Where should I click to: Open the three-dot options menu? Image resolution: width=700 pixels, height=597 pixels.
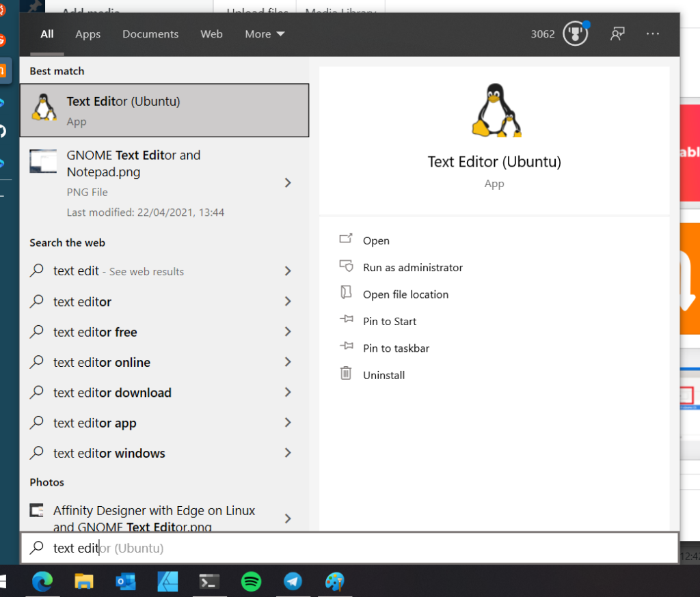click(653, 33)
